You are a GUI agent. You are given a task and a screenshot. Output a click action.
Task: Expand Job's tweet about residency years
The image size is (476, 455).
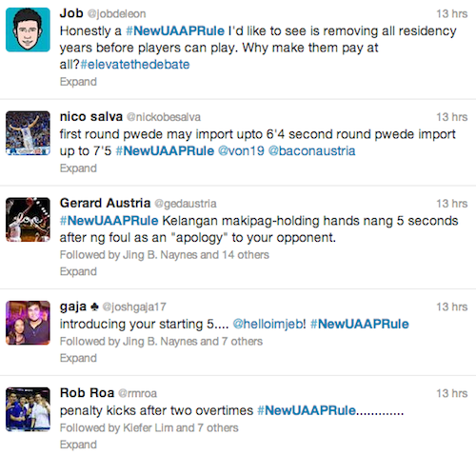click(x=78, y=82)
